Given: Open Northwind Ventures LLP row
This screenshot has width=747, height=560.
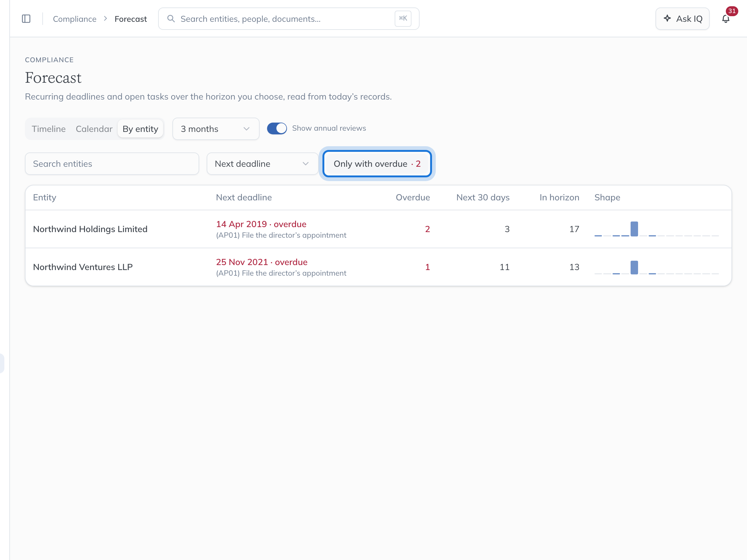Looking at the screenshot, I should (x=378, y=267).
